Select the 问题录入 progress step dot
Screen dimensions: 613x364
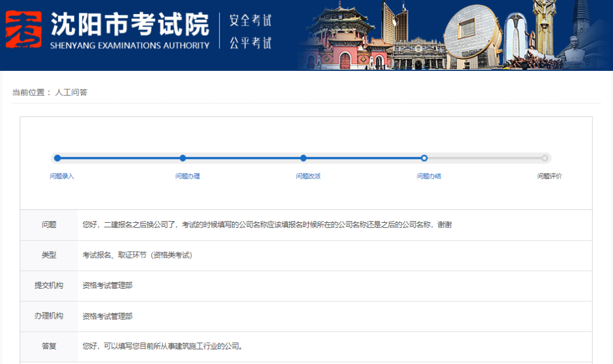(57, 158)
